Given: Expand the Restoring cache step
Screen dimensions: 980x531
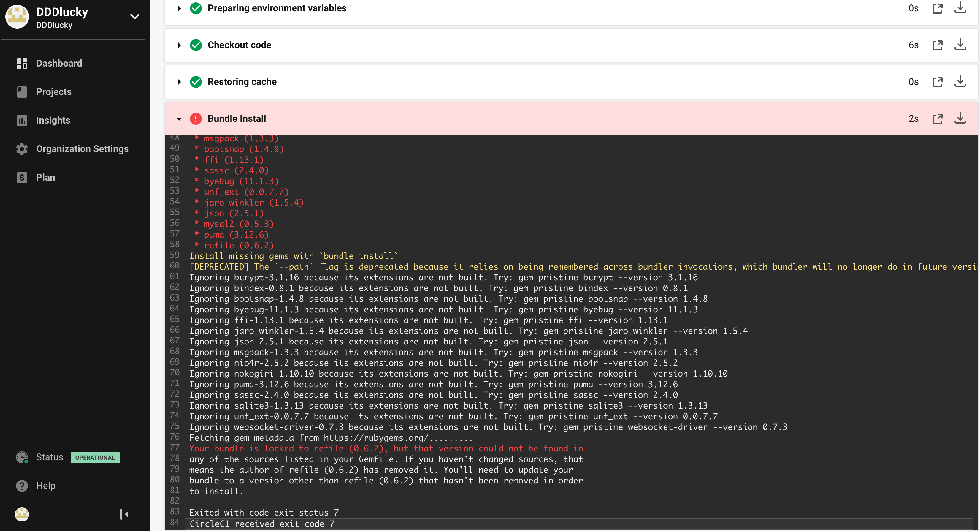Looking at the screenshot, I should point(179,82).
